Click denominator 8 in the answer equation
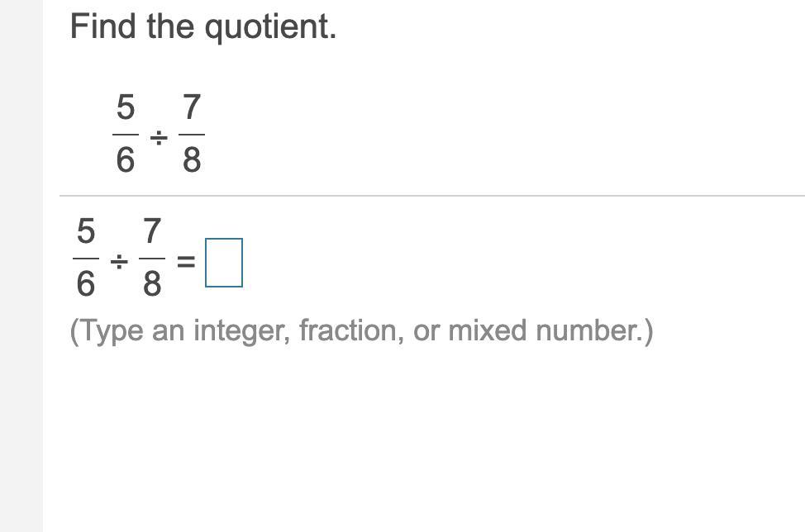 pos(151,285)
